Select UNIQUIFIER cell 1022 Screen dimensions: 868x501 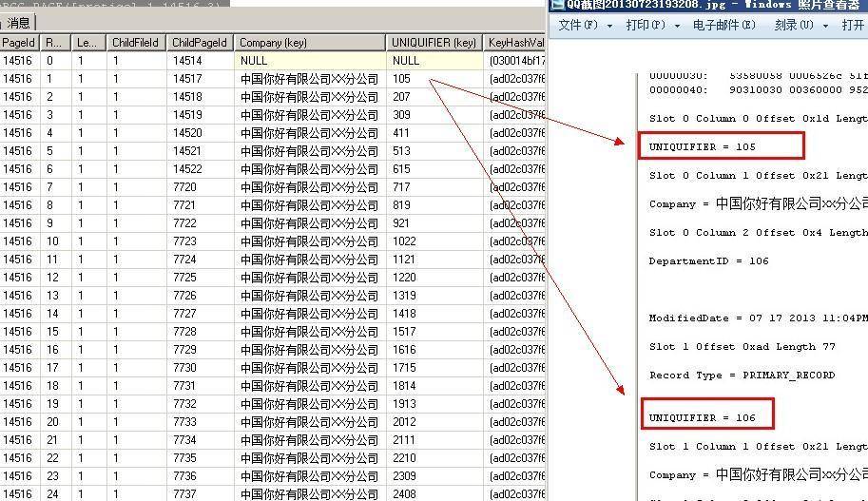[x=434, y=241]
